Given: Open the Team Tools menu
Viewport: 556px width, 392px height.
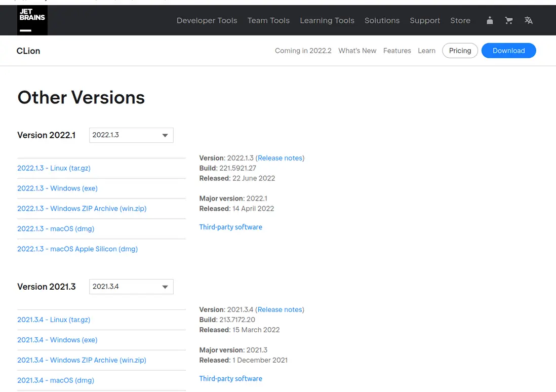Looking at the screenshot, I should pyautogui.click(x=268, y=21).
